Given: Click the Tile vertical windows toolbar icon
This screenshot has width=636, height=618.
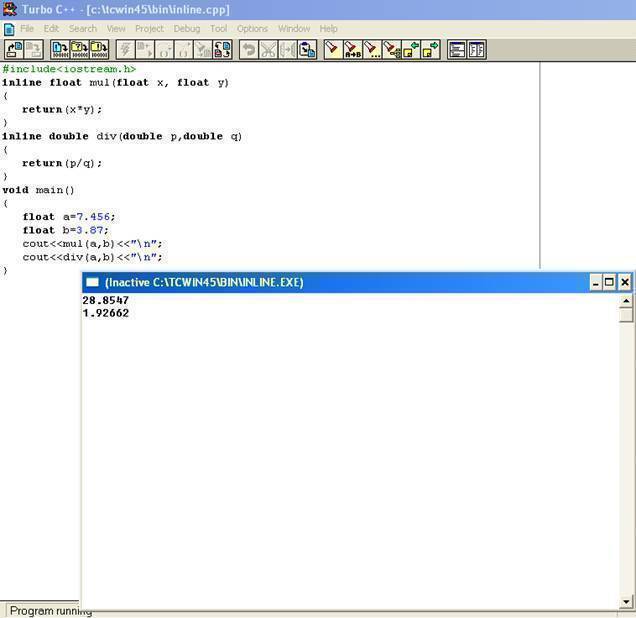Looking at the screenshot, I should pyautogui.click(x=477, y=50).
